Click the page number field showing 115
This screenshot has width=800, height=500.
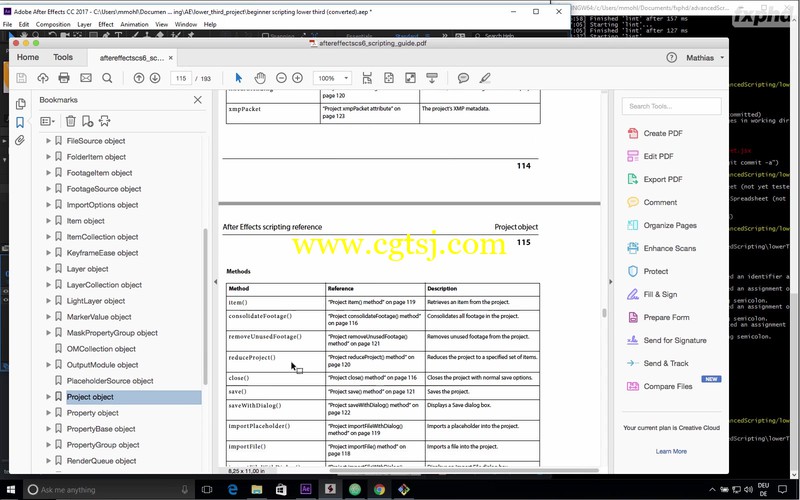181,78
